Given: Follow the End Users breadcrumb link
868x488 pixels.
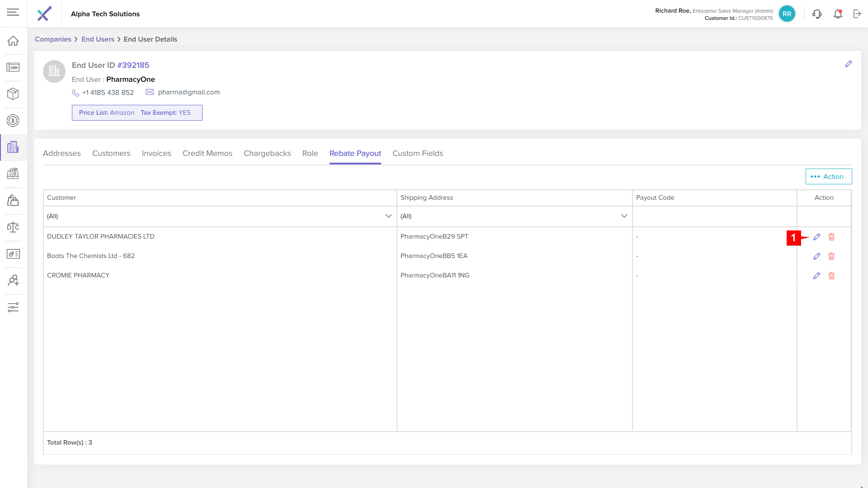Looking at the screenshot, I should [x=98, y=39].
